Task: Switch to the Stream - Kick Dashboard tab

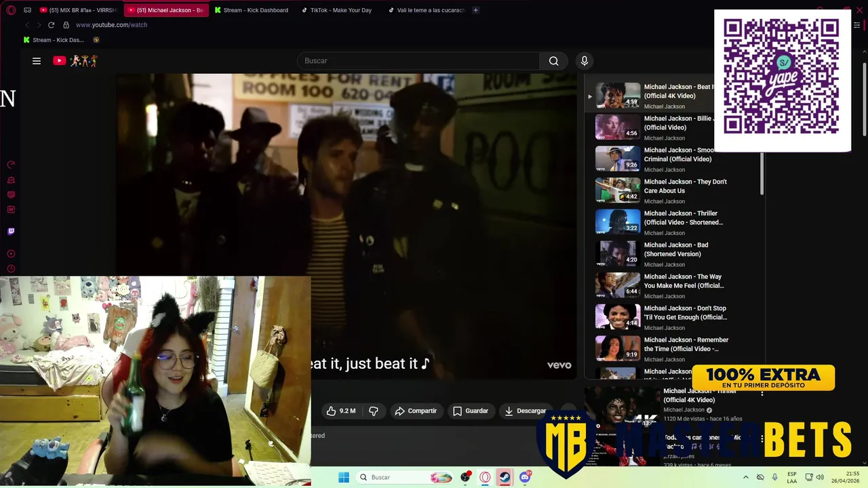Action: pos(252,10)
